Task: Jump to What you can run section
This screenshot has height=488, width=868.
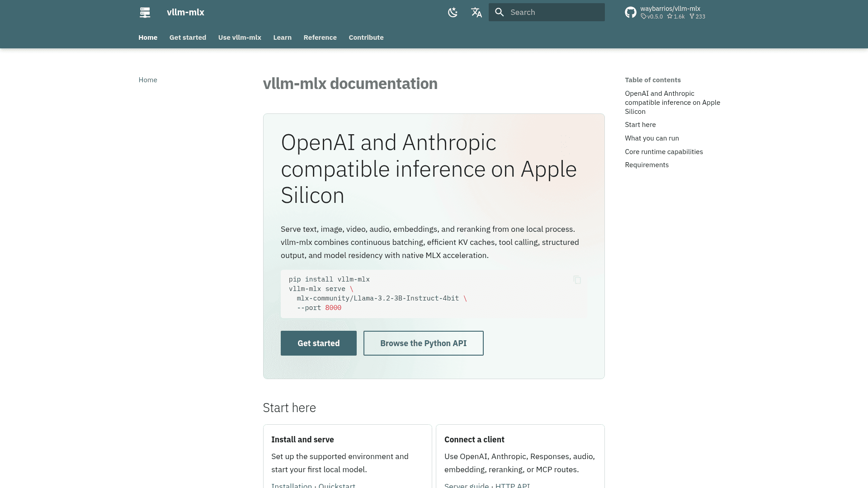Action: 652,138
